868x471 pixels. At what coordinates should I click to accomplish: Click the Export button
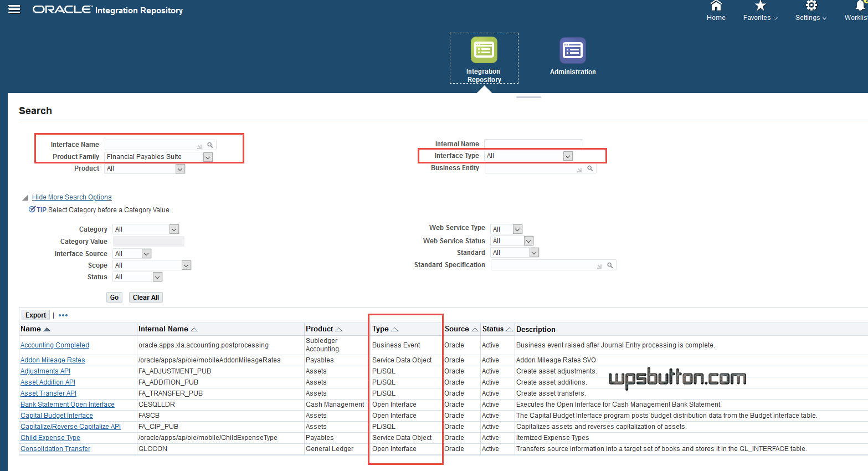35,315
